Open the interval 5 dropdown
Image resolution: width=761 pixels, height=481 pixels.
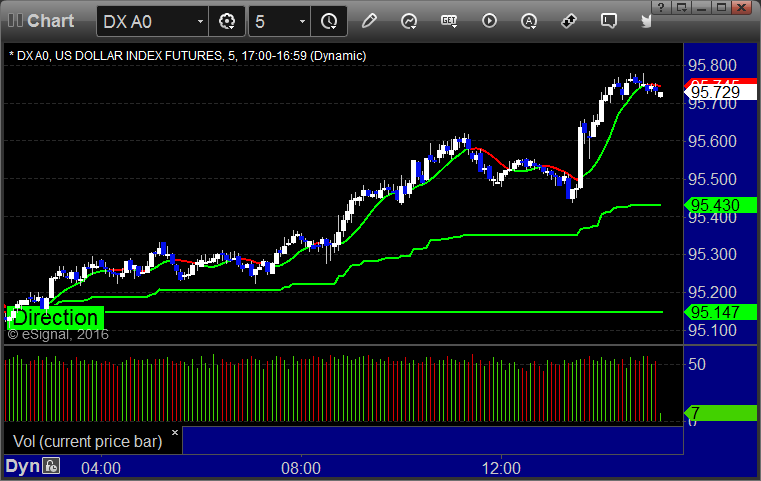pos(302,22)
